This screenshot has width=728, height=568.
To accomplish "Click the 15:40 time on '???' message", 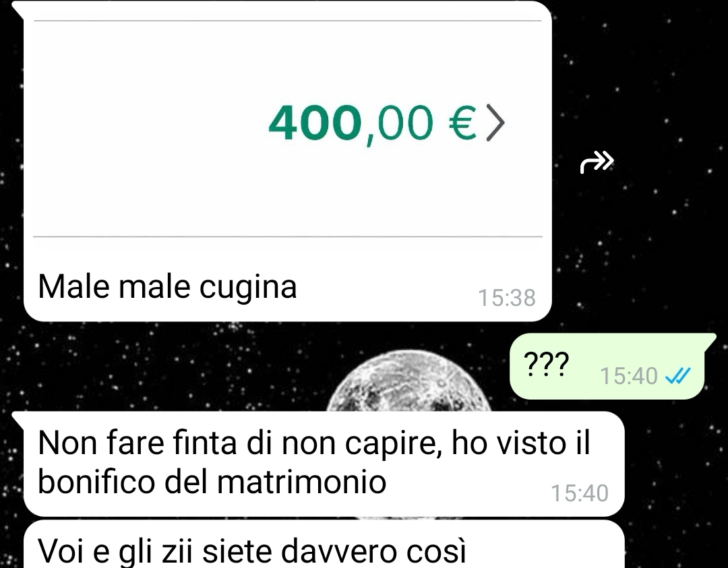I will (x=629, y=376).
